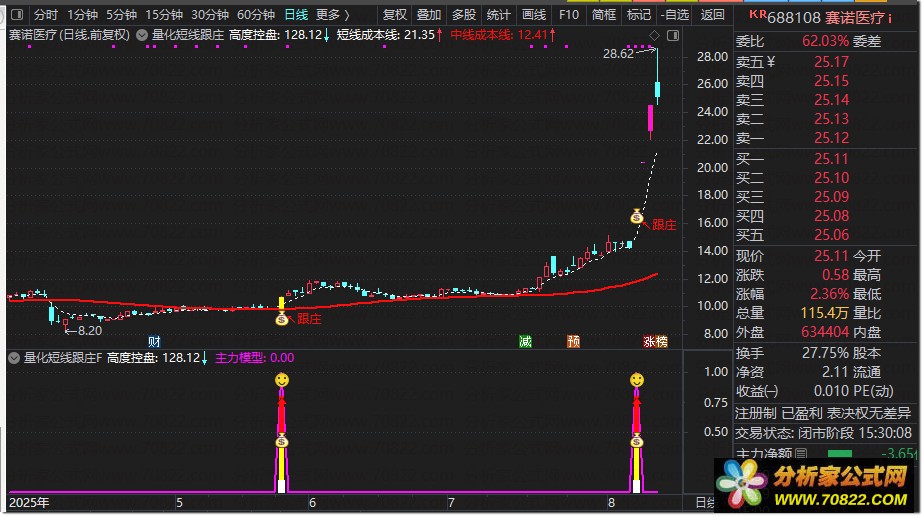This screenshot has height=516, width=924.
Task: Click the 28.62 high price label
Action: pyautogui.click(x=618, y=54)
